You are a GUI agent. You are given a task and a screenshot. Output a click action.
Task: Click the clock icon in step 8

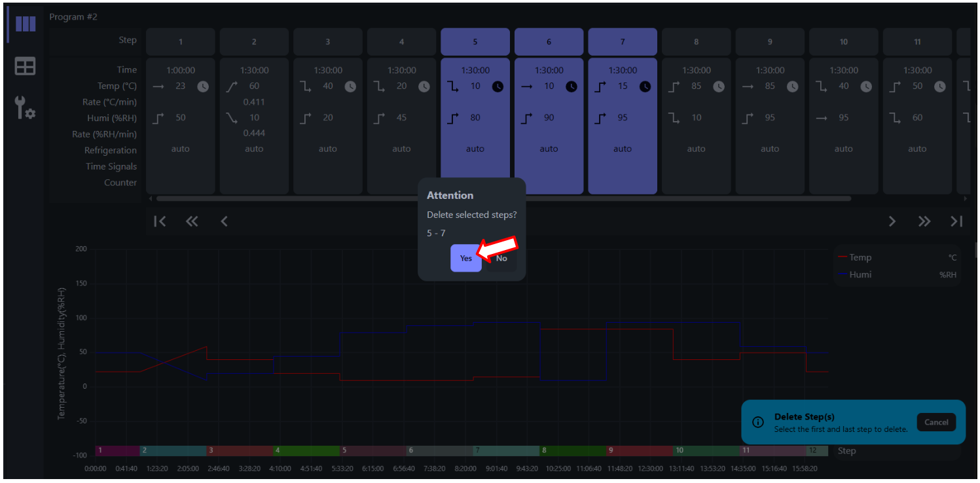point(719,86)
